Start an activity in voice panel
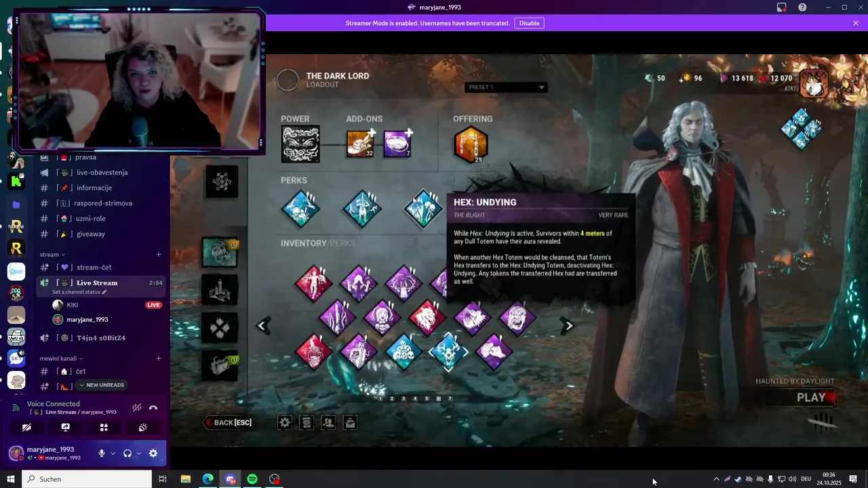 coord(104,427)
